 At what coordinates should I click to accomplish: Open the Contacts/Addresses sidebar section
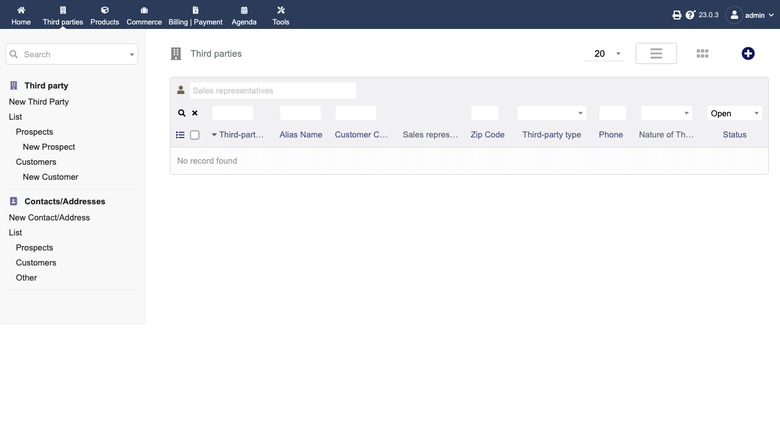[x=65, y=201]
